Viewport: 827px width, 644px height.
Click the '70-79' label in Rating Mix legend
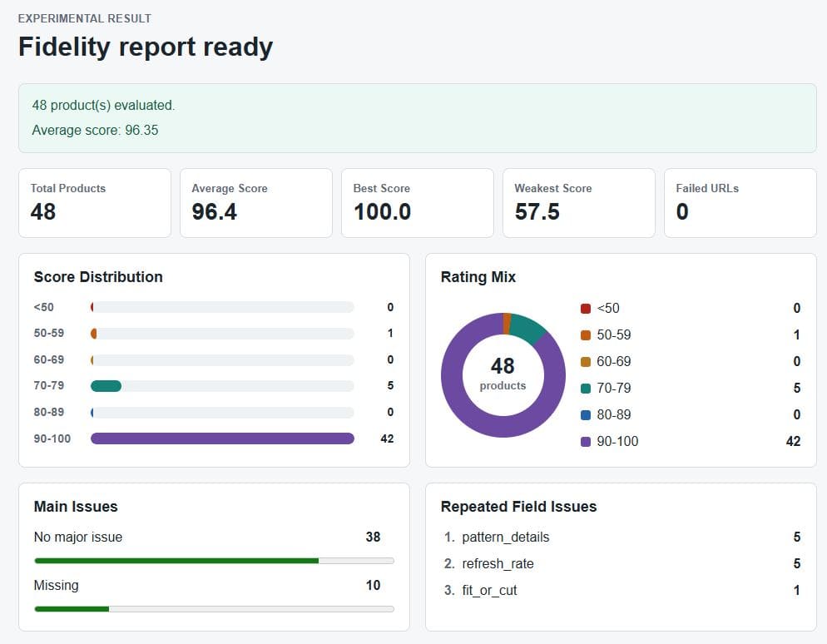613,389
